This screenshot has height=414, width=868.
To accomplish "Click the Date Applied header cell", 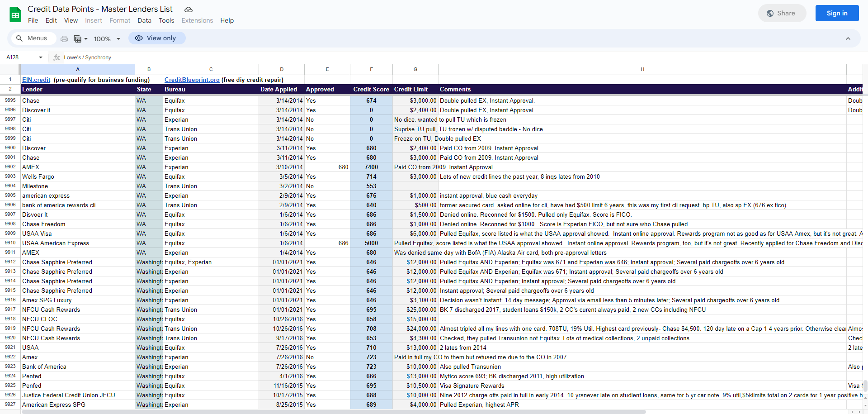I will click(282, 89).
